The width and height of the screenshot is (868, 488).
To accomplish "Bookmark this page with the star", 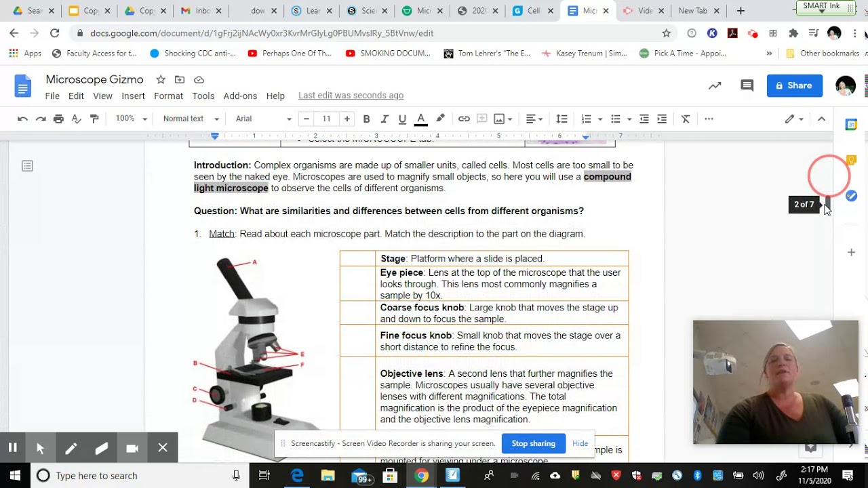I will point(666,33).
